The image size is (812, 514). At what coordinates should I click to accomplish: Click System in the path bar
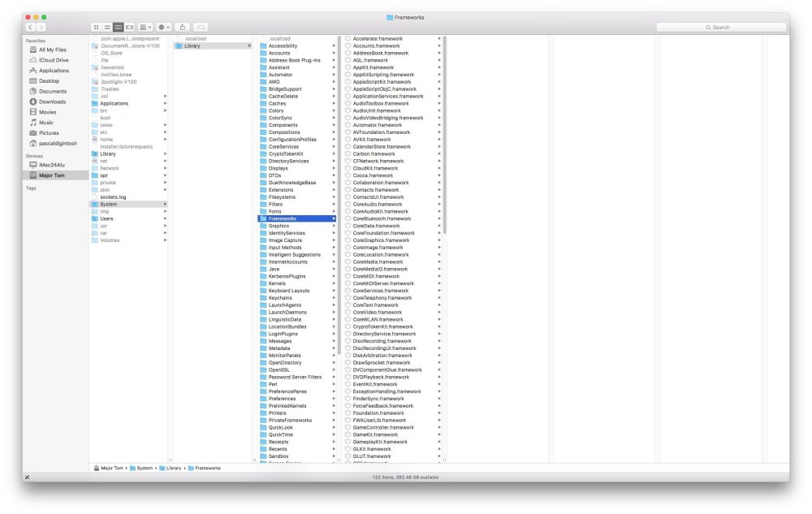click(x=140, y=468)
